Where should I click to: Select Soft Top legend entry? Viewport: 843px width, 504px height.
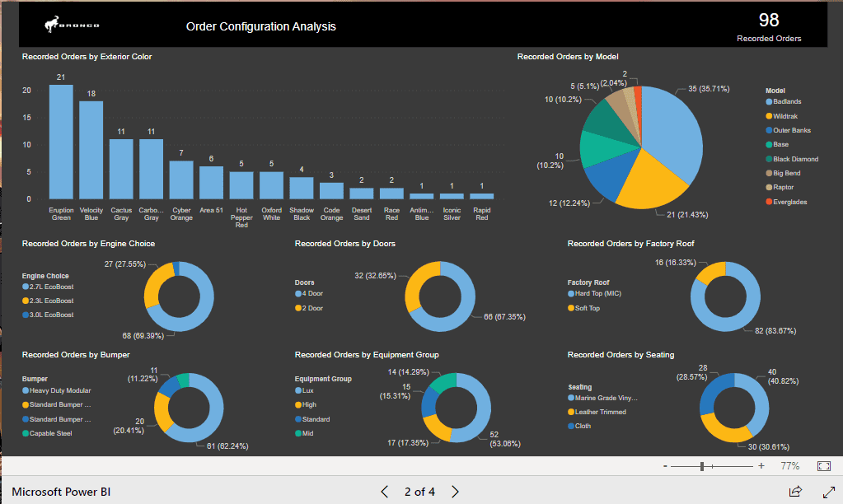[x=584, y=308]
